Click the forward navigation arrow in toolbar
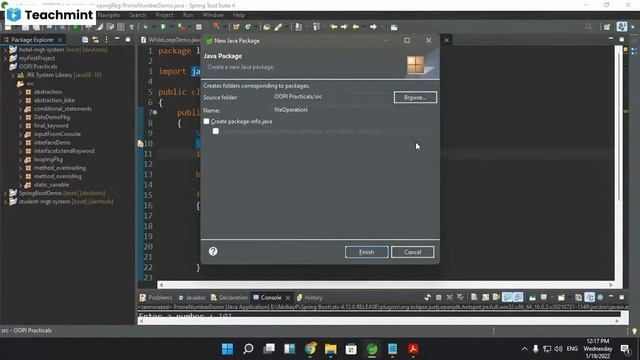The image size is (640, 360). 373,27
